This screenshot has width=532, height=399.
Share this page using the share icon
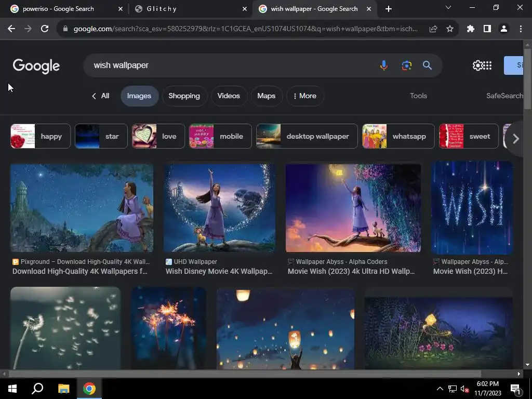tap(433, 29)
